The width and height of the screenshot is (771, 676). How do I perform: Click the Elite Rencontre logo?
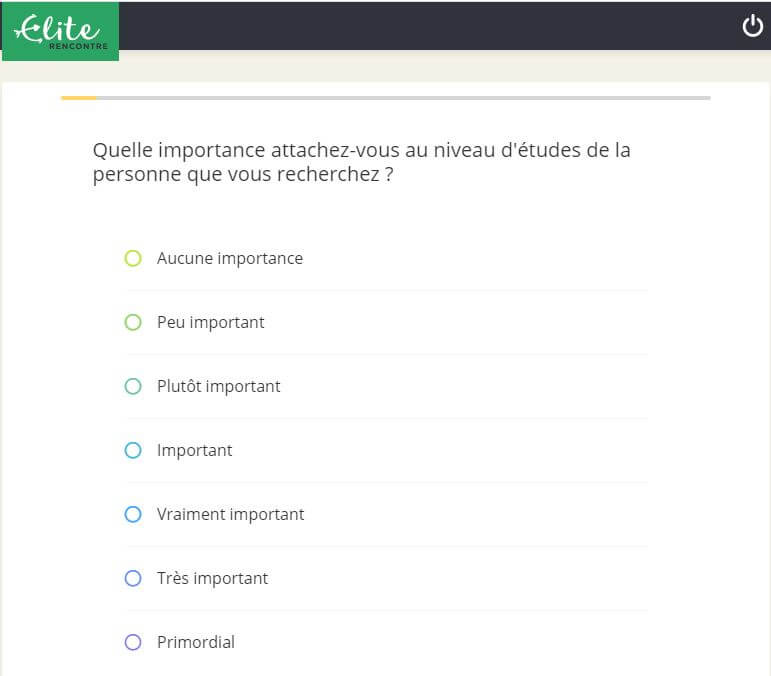click(x=60, y=31)
